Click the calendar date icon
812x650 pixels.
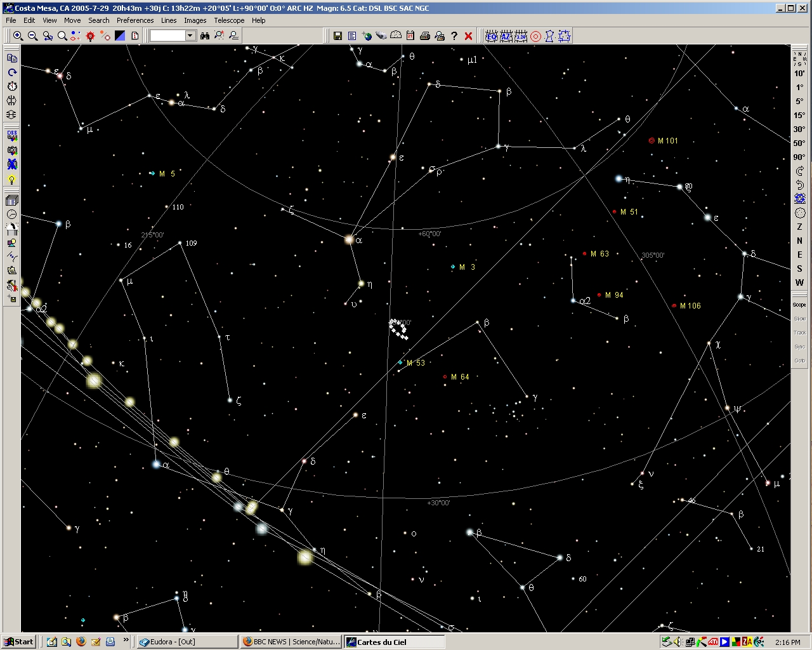click(410, 36)
